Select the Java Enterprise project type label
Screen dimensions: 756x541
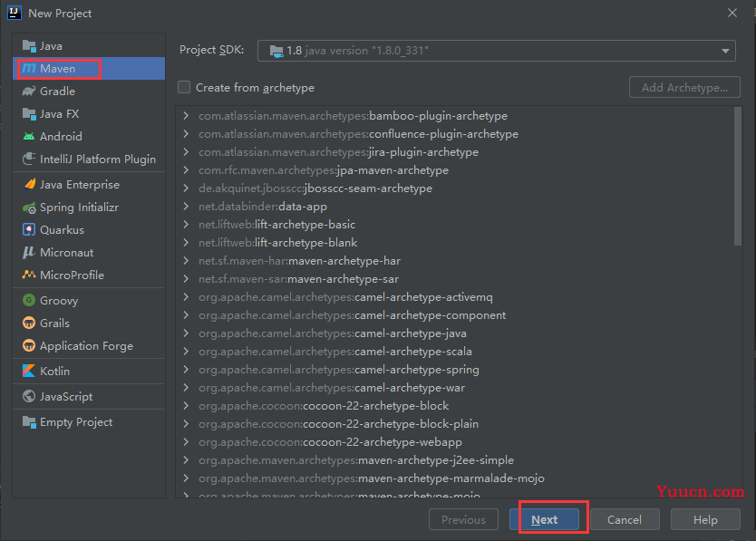tap(80, 185)
